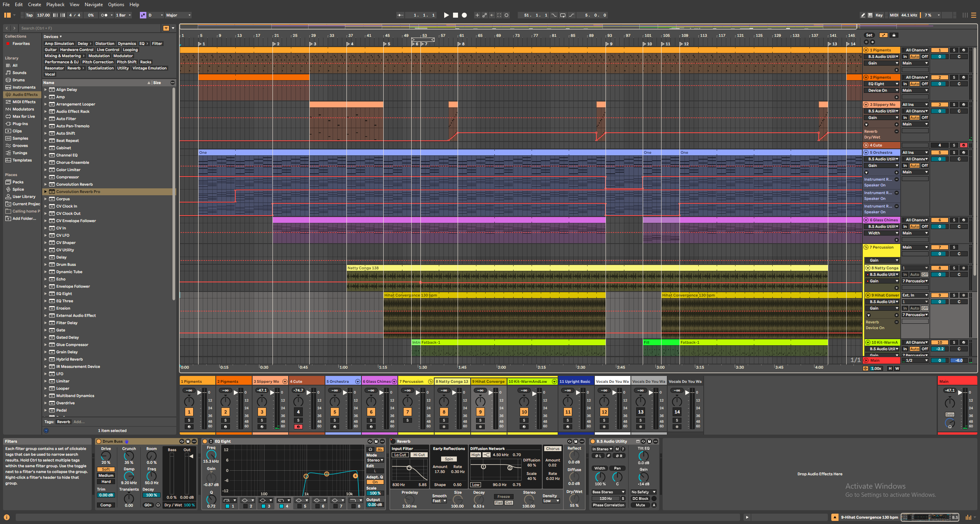
Task: Open the 1 Bar quantization dropdown
Action: point(123,15)
